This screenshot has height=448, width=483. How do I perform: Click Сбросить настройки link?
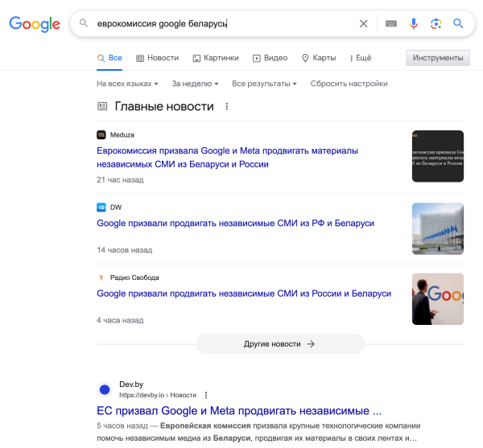click(349, 84)
